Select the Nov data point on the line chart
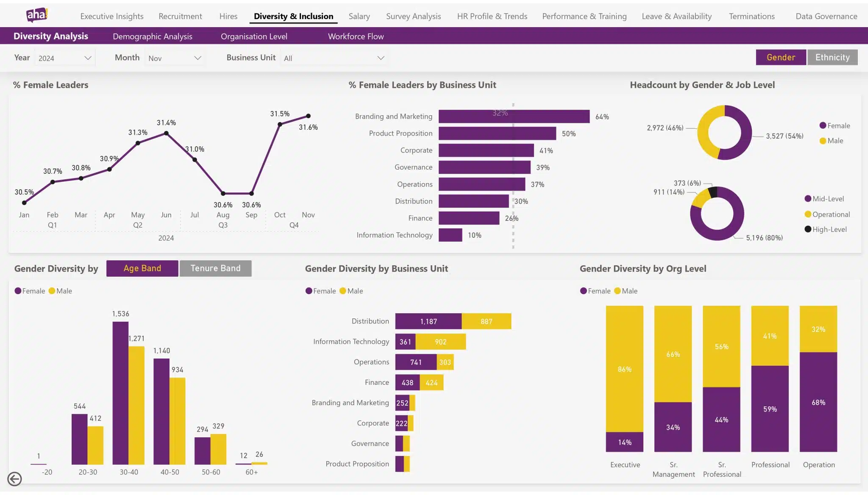Image resolution: width=868 pixels, height=495 pixels. pyautogui.click(x=308, y=115)
